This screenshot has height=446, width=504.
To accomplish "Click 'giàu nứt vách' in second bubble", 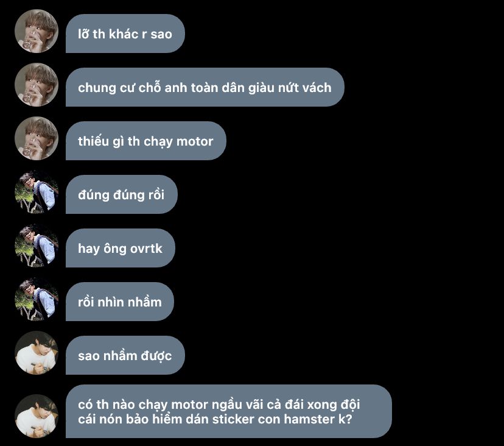I will (x=290, y=88).
